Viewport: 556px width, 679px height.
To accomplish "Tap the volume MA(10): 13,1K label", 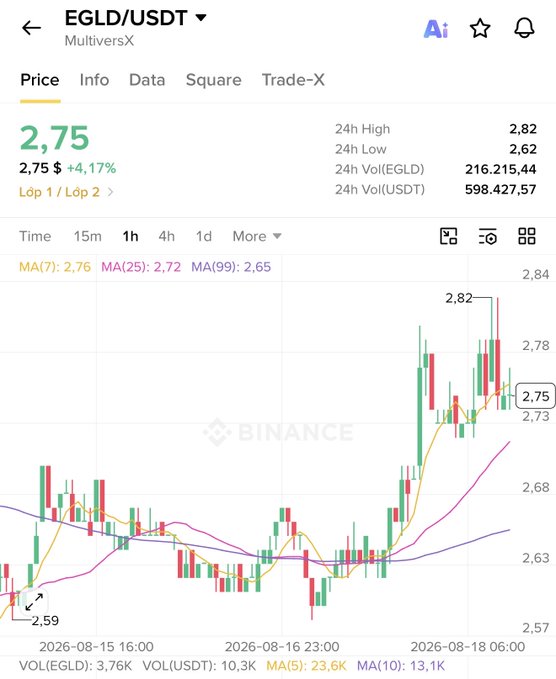I will pyautogui.click(x=401, y=666).
